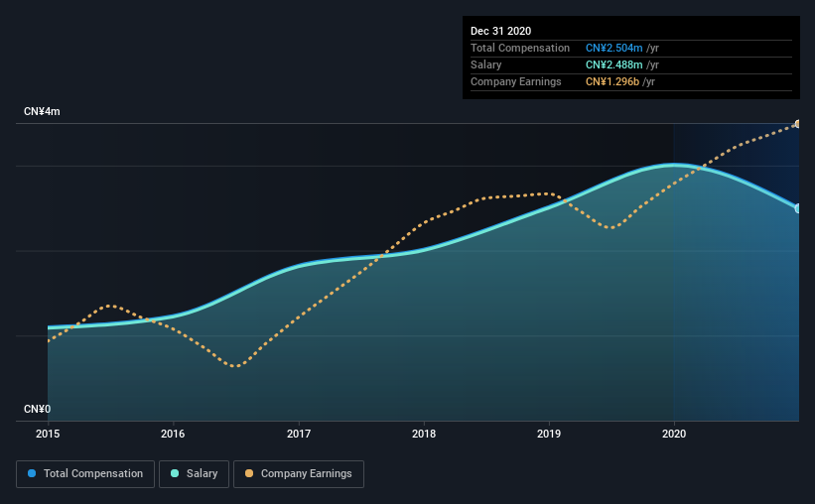Click the CN¥2.504m total compensation value
Image resolution: width=815 pixels, height=504 pixels.
click(x=613, y=48)
